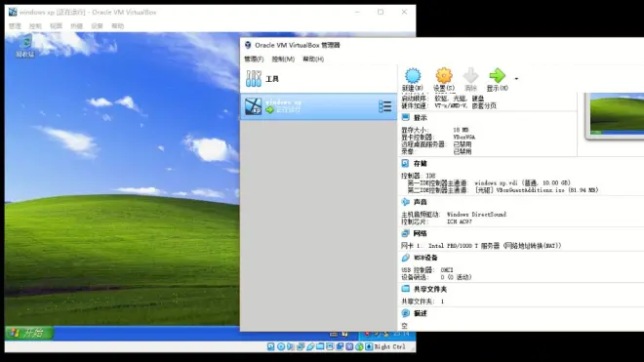Click the windows xp.vdi disk link
Image resolution: width=644 pixels, height=362 pixels.
[x=522, y=182]
